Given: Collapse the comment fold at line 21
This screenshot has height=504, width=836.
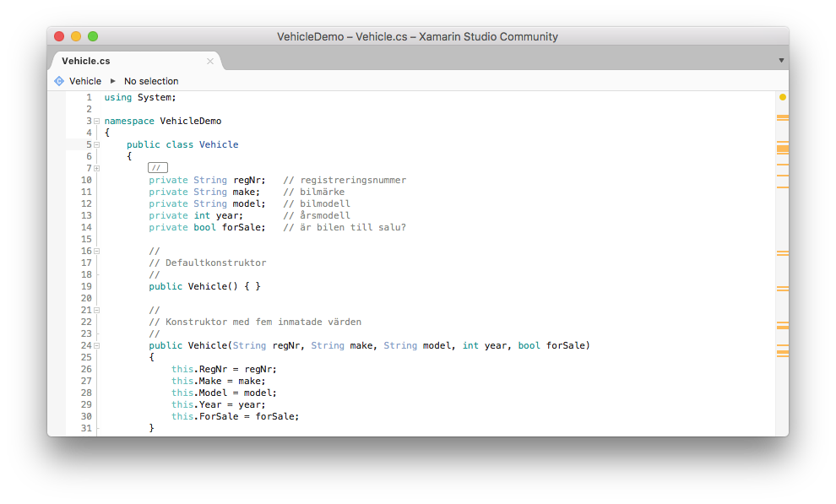Looking at the screenshot, I should click(x=96, y=310).
